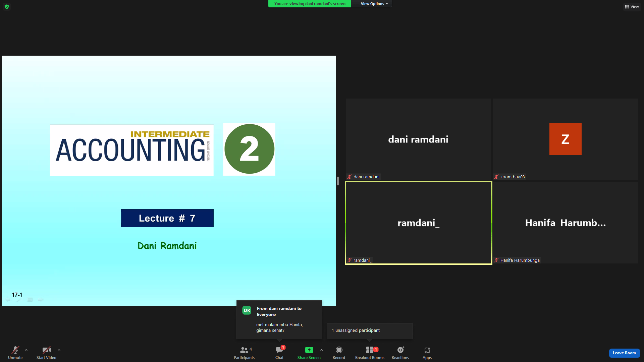Start recording with Record icon
Viewport: 644px width, 362px height.
click(x=339, y=350)
